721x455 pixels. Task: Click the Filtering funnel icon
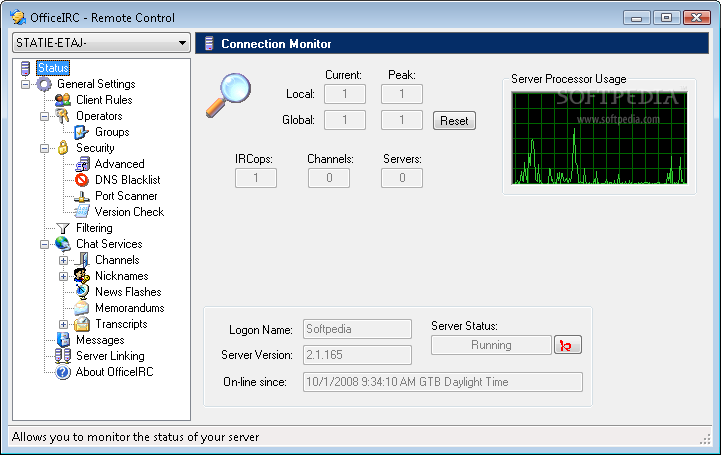63,228
